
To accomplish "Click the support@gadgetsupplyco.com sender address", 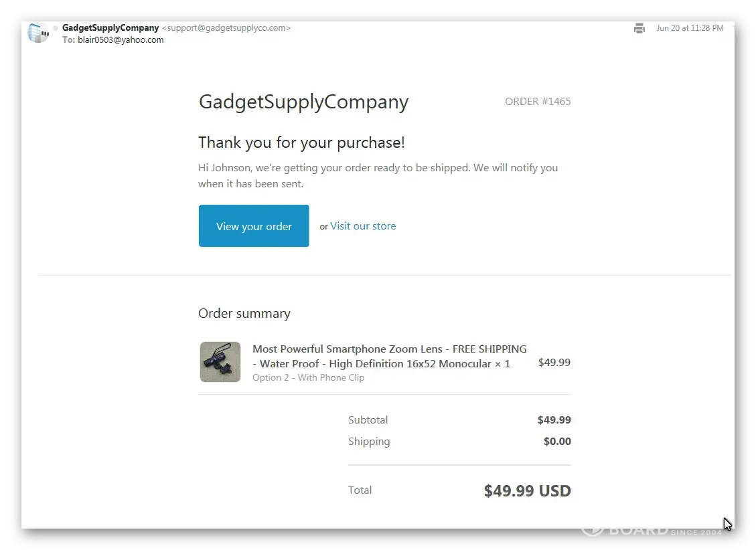I will 226,28.
